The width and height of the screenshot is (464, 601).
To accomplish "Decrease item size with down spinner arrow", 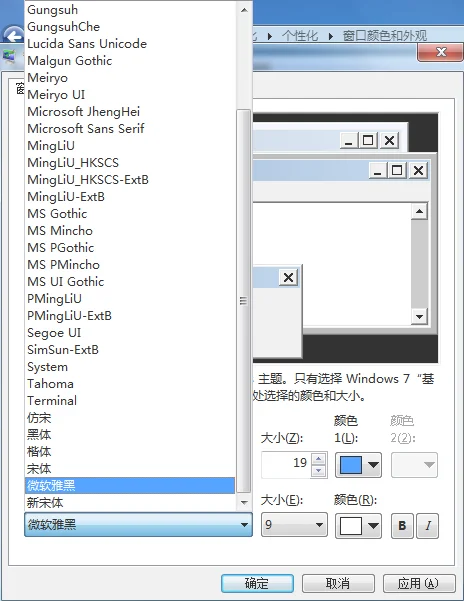I will 318,471.
